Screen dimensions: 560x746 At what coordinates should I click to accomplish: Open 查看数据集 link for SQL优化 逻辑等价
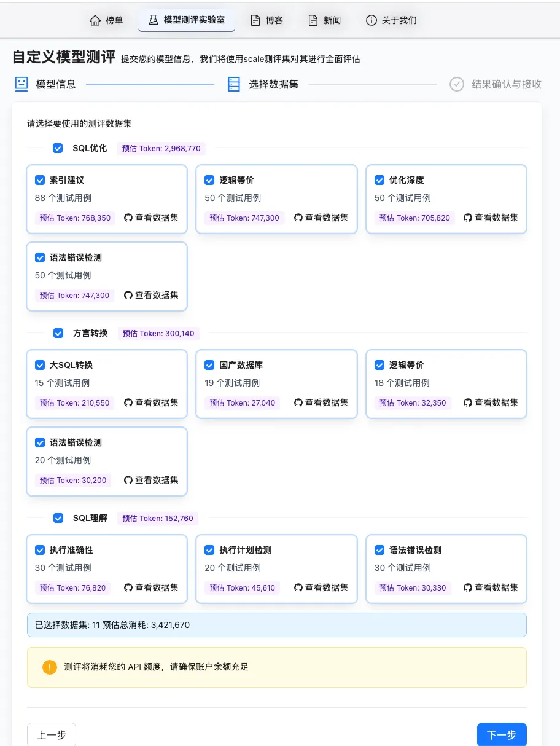pos(321,218)
